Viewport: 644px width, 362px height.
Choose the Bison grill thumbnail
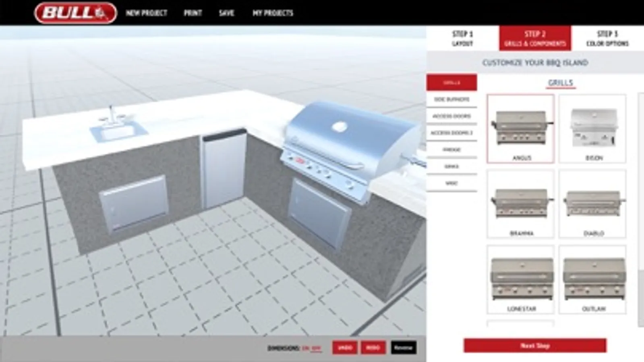[592, 129]
